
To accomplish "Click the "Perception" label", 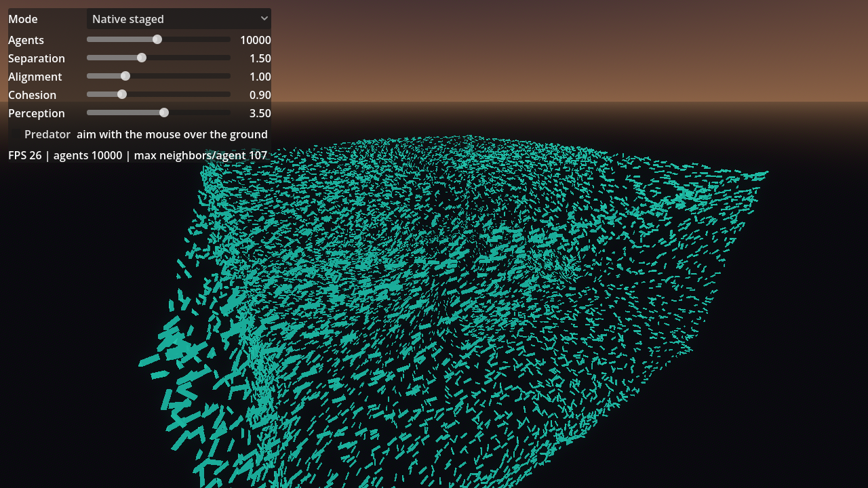I will tap(37, 113).
